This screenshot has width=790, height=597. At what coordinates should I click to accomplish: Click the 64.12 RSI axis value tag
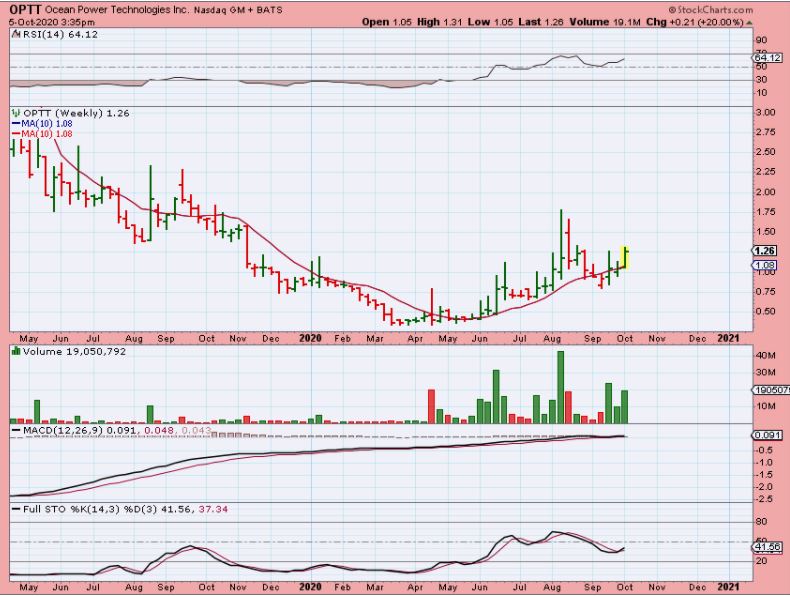click(767, 58)
